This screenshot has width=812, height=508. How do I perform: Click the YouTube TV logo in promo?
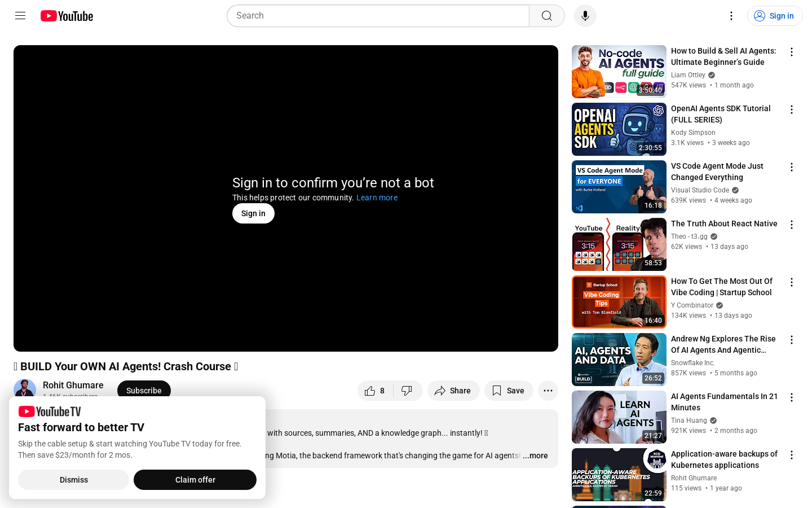[x=50, y=411]
